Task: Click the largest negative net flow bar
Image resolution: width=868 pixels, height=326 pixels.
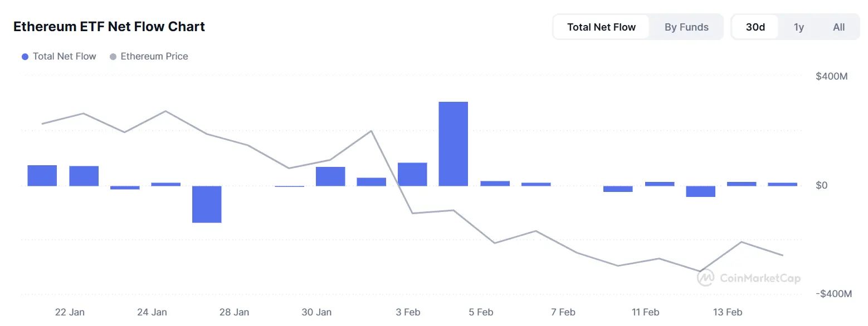Action: point(207,204)
